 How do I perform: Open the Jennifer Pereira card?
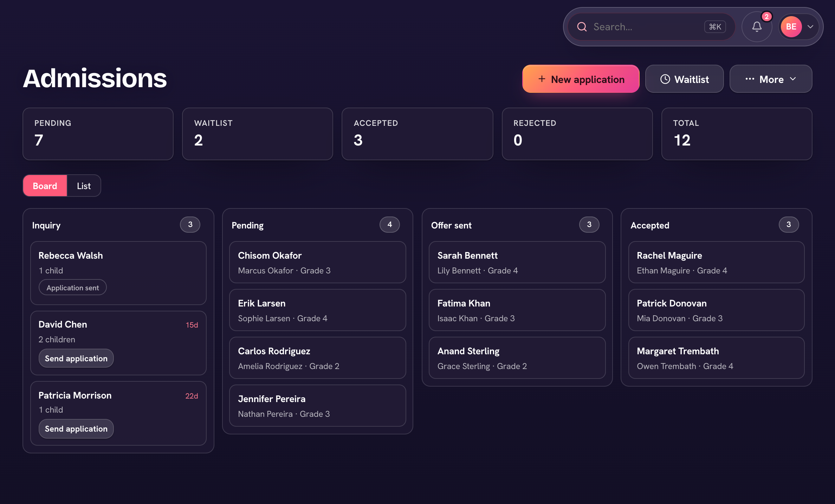(318, 406)
